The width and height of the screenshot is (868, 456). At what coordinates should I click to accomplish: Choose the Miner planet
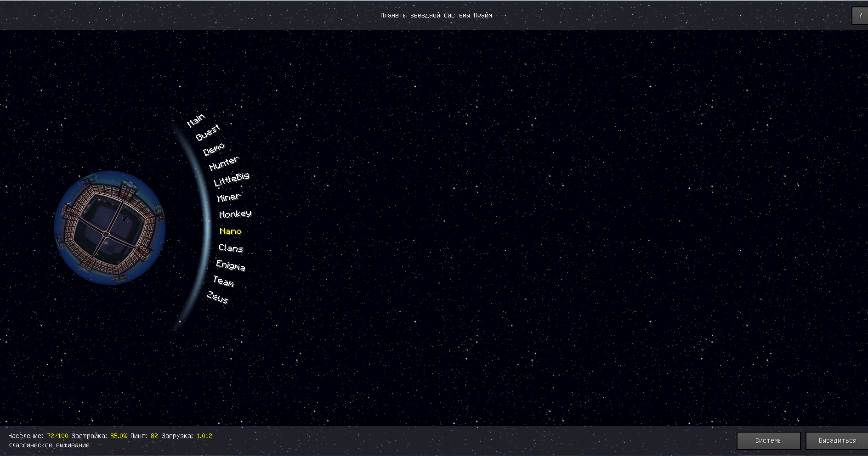click(229, 197)
